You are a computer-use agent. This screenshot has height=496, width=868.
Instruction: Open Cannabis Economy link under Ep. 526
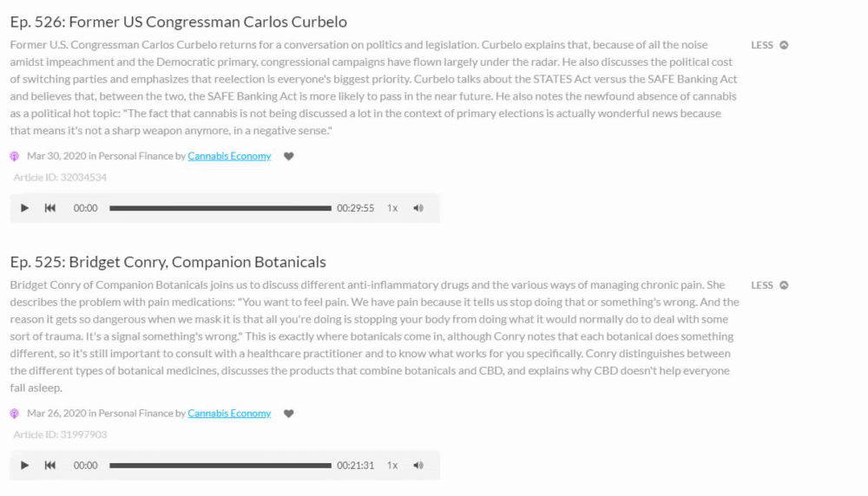point(229,156)
